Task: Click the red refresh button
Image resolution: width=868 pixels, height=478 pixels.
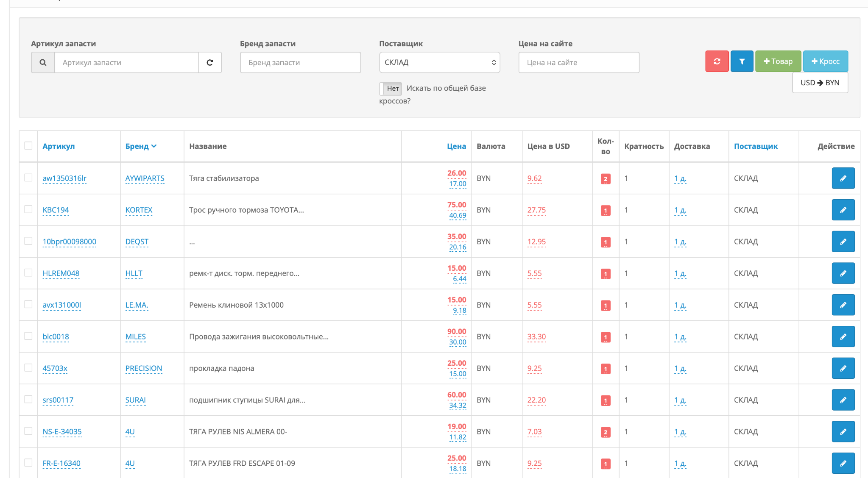Action: click(717, 61)
